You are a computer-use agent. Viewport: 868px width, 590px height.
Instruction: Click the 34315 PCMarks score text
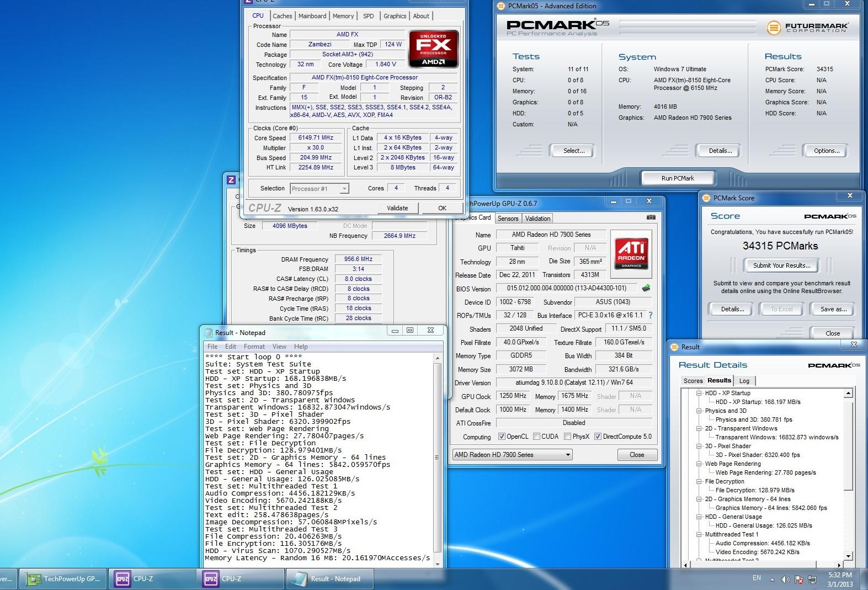click(x=780, y=246)
